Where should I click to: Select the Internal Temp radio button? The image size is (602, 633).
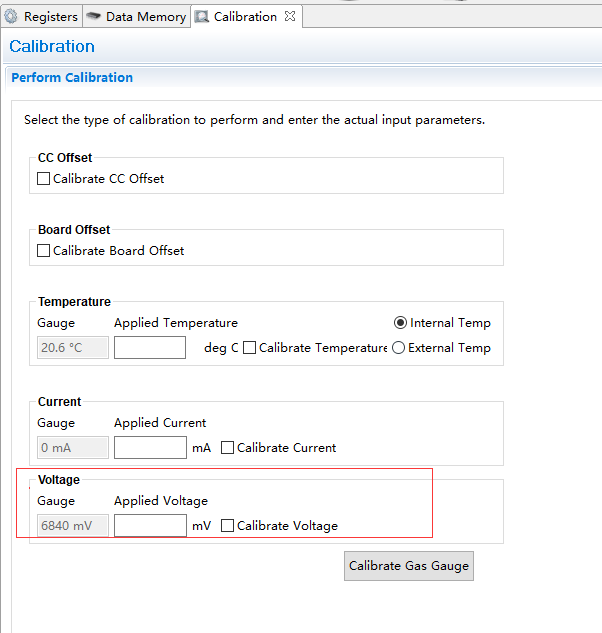click(401, 323)
